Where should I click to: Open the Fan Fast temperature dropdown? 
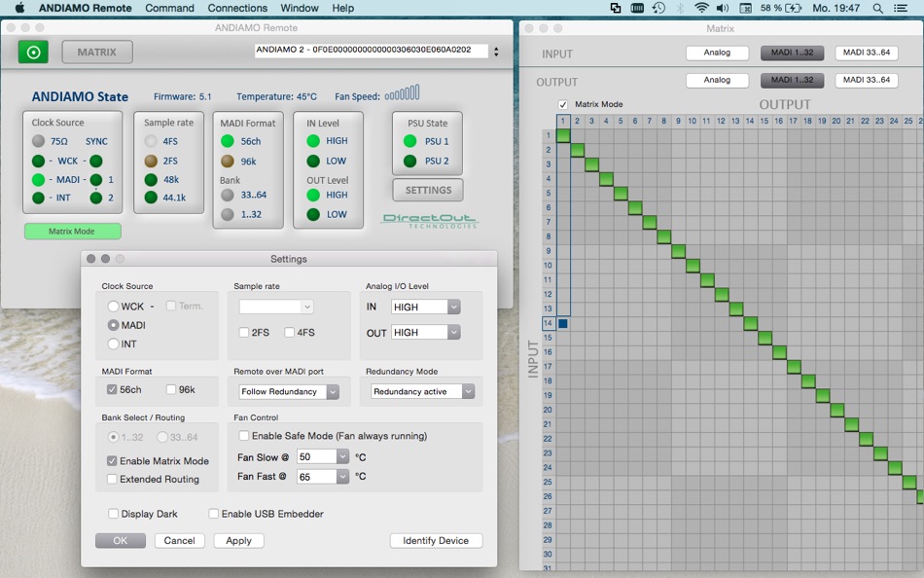[x=323, y=477]
